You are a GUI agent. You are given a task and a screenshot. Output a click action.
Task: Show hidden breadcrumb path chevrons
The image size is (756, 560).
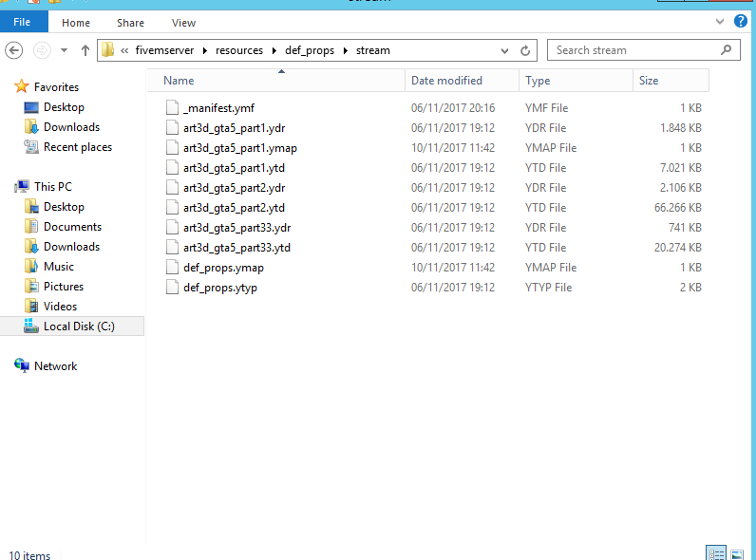point(124,50)
